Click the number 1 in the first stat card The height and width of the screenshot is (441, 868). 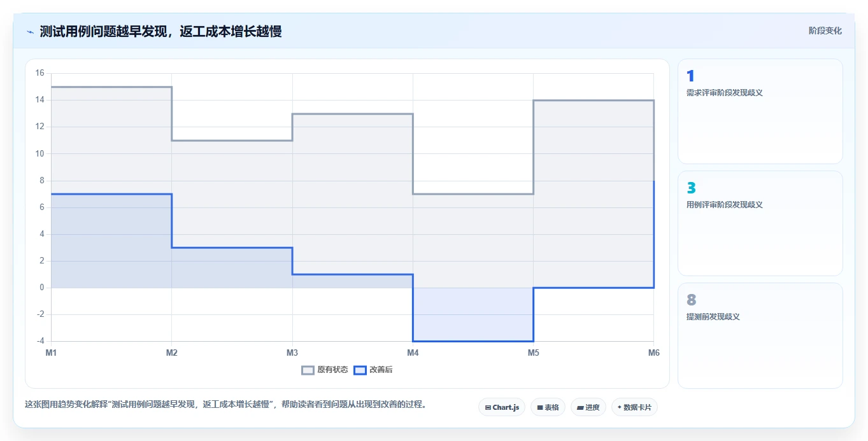click(690, 76)
